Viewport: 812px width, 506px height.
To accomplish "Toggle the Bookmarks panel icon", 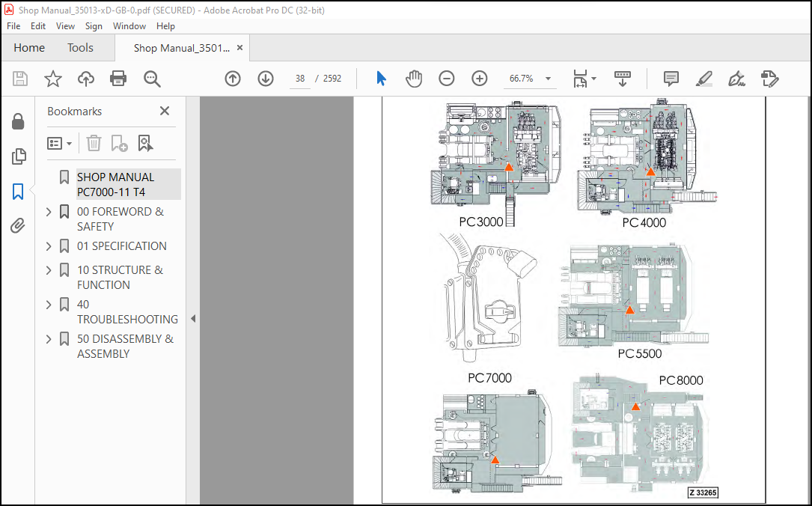I will click(18, 191).
